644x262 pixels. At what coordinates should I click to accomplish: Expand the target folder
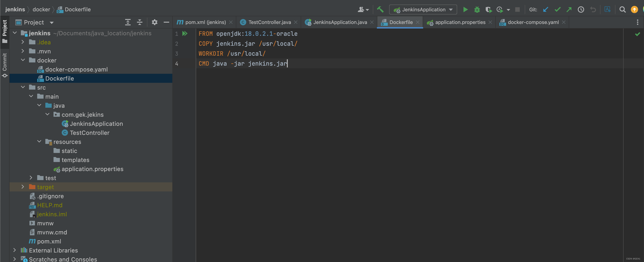click(23, 187)
